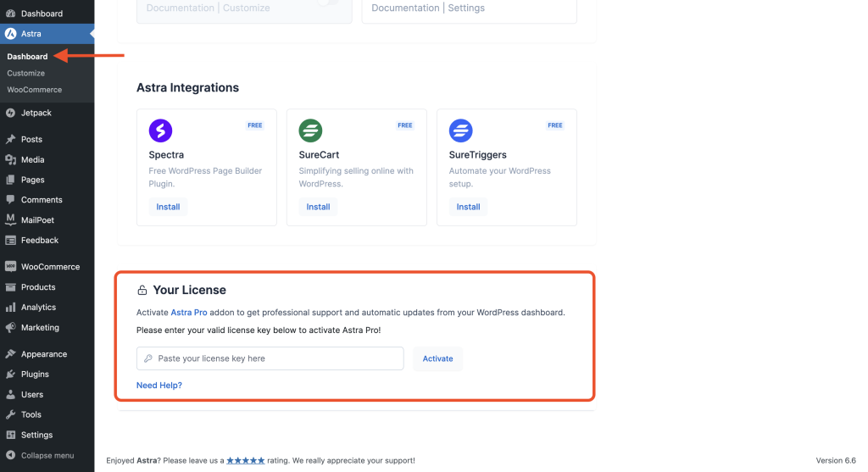
Task: Go to Jetpack in the sidebar
Action: (x=36, y=113)
